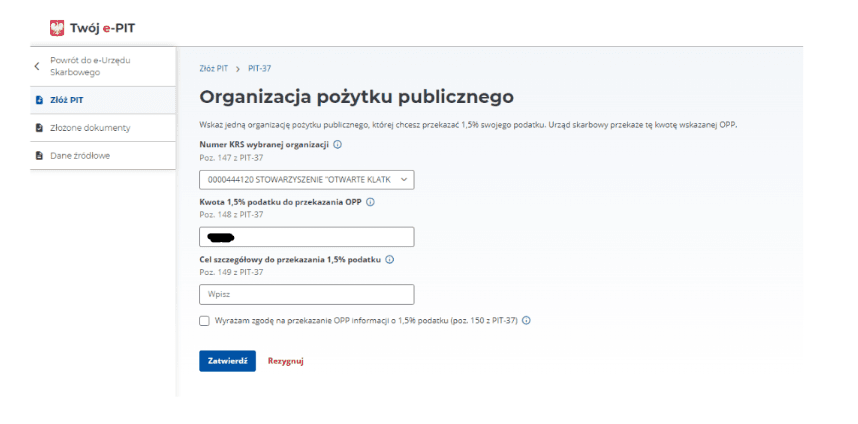858x424 pixels.
Task: Click info icon beside Cel szczegółowy label
Action: point(389,259)
